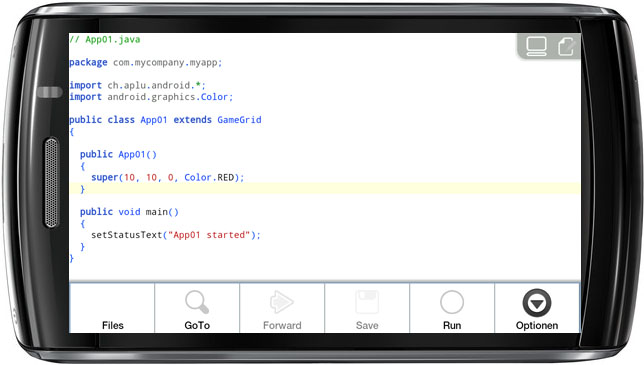Click the highlighted line with closing brace
The image size is (644, 365).
pos(324,189)
